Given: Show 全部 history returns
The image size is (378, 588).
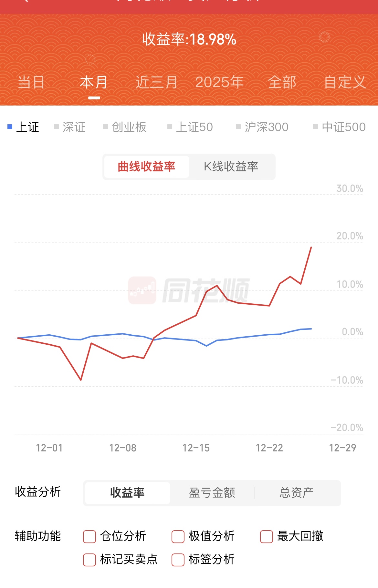Looking at the screenshot, I should 282,82.
